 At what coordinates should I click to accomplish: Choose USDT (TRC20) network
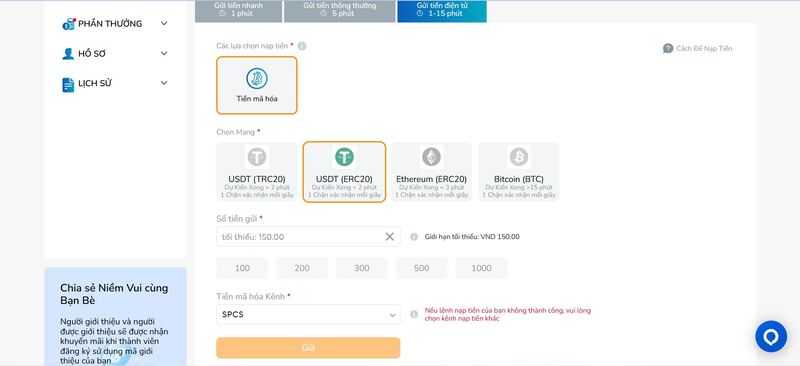tap(257, 172)
